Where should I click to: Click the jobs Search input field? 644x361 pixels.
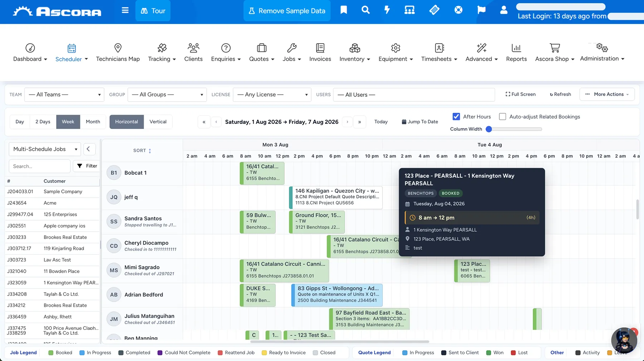tap(39, 166)
